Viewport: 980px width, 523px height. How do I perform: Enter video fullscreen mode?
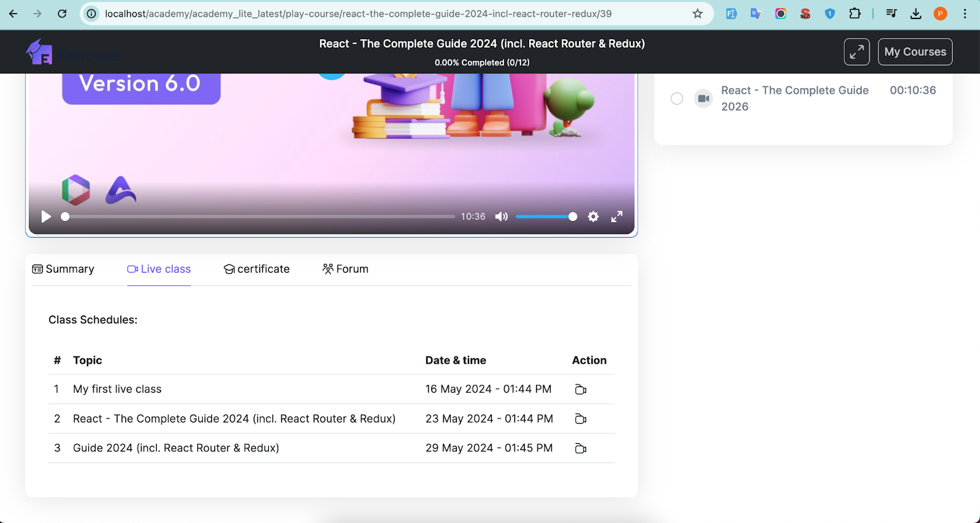coord(617,217)
